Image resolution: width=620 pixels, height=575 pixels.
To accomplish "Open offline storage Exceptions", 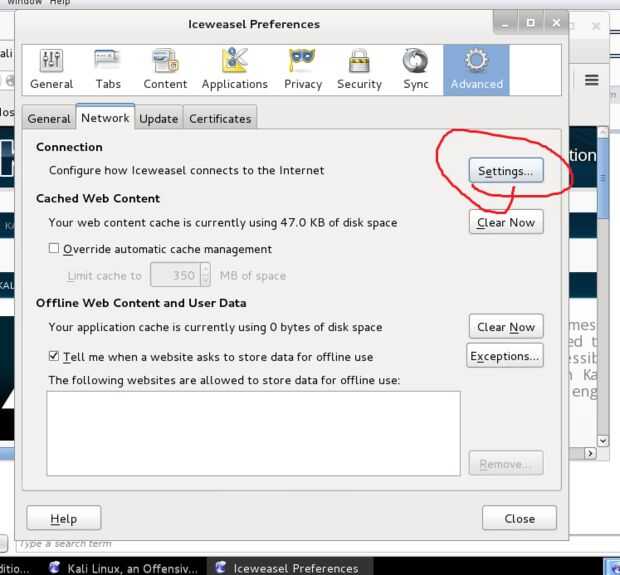I will 505,356.
